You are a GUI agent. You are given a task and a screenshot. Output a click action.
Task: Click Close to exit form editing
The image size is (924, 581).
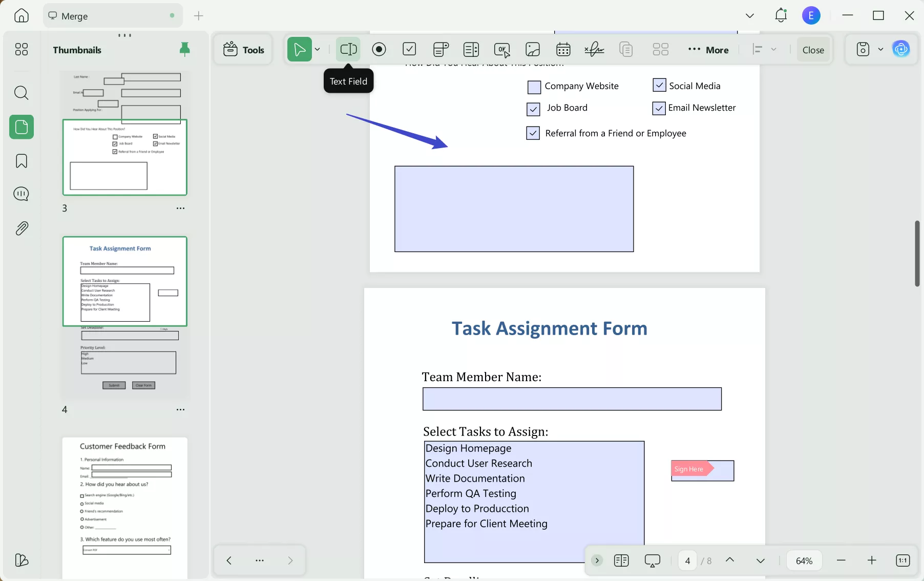[813, 49]
